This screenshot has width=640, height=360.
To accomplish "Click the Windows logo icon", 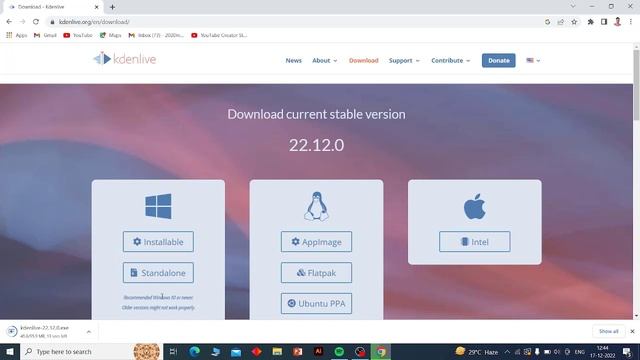I will pos(158,206).
